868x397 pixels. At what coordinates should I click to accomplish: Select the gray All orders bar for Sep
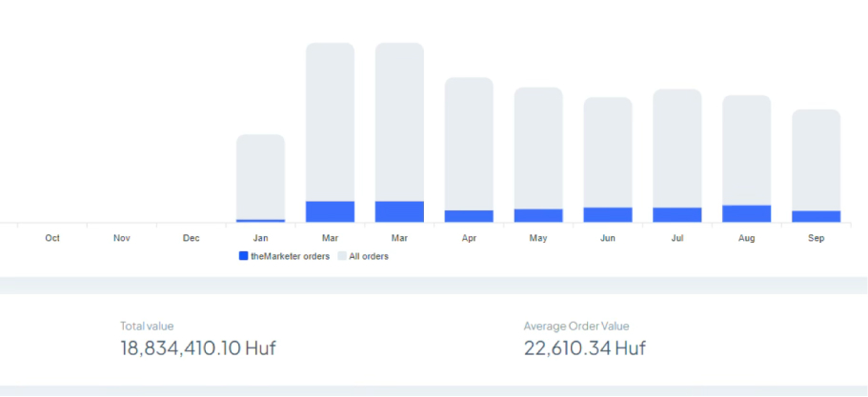(816, 159)
